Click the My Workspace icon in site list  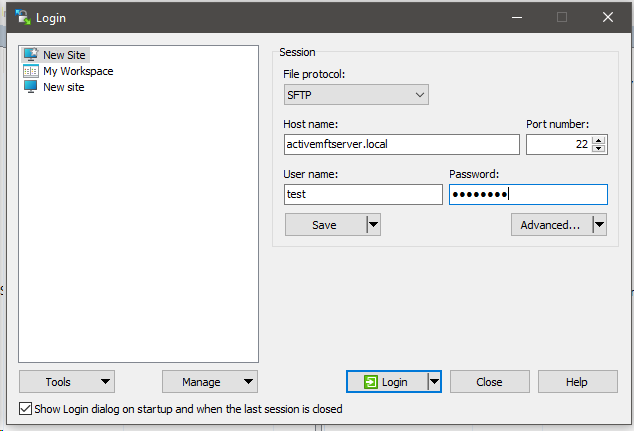pos(30,71)
